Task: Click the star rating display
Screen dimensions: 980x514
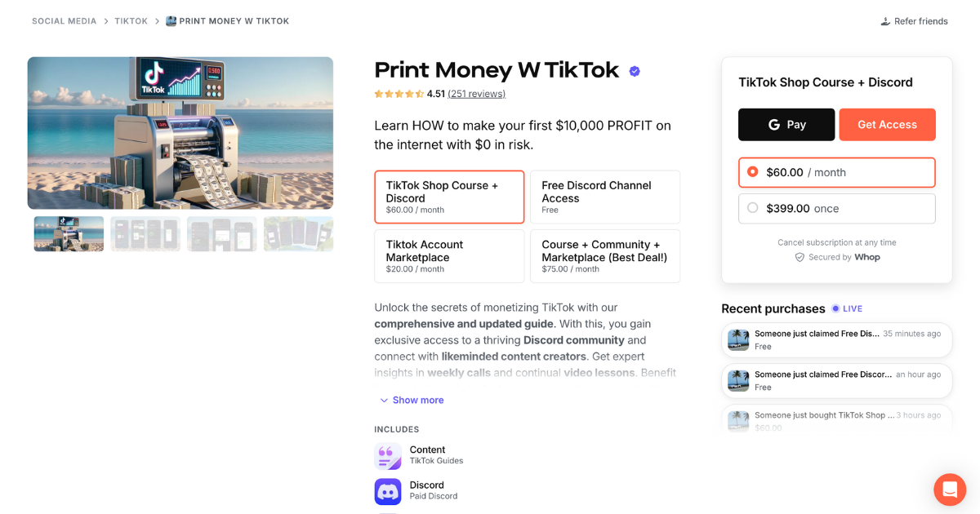Action: point(399,93)
